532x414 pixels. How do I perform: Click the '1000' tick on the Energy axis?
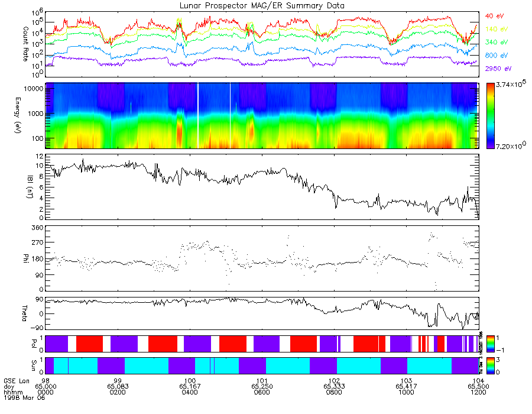click(35, 114)
